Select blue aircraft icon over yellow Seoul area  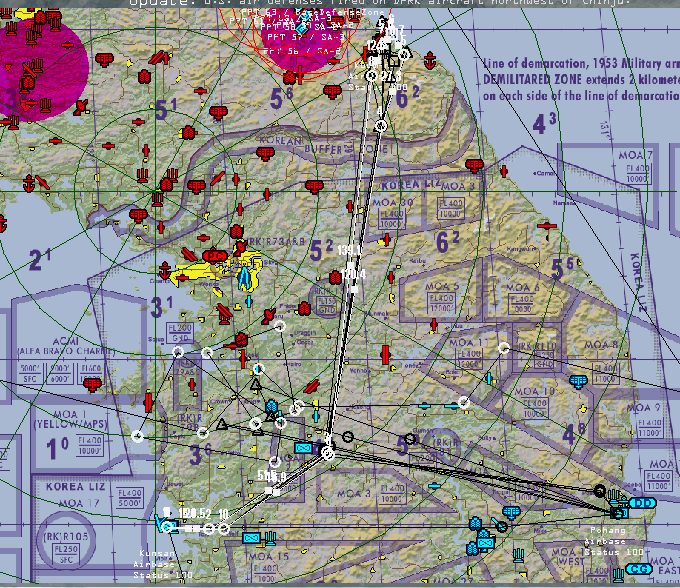pos(244,278)
